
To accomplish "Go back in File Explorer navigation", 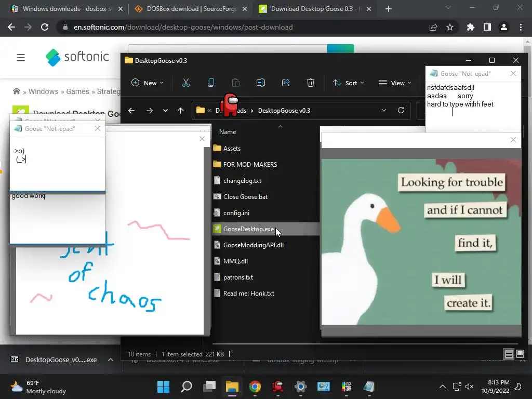I will pos(131,111).
